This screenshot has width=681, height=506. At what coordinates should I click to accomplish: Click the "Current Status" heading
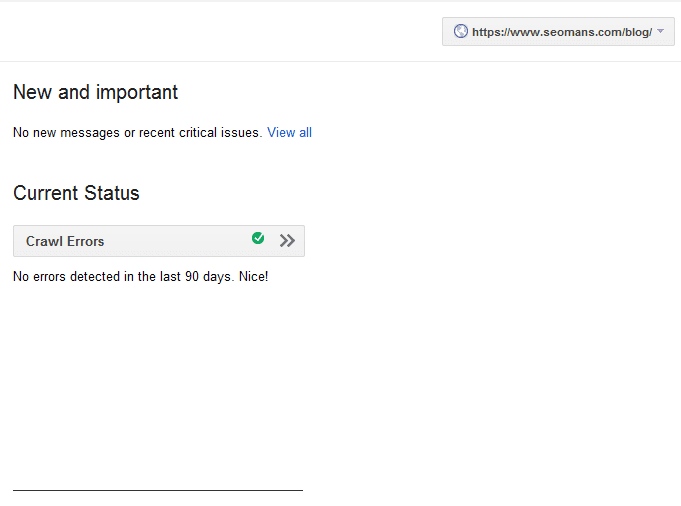click(76, 193)
